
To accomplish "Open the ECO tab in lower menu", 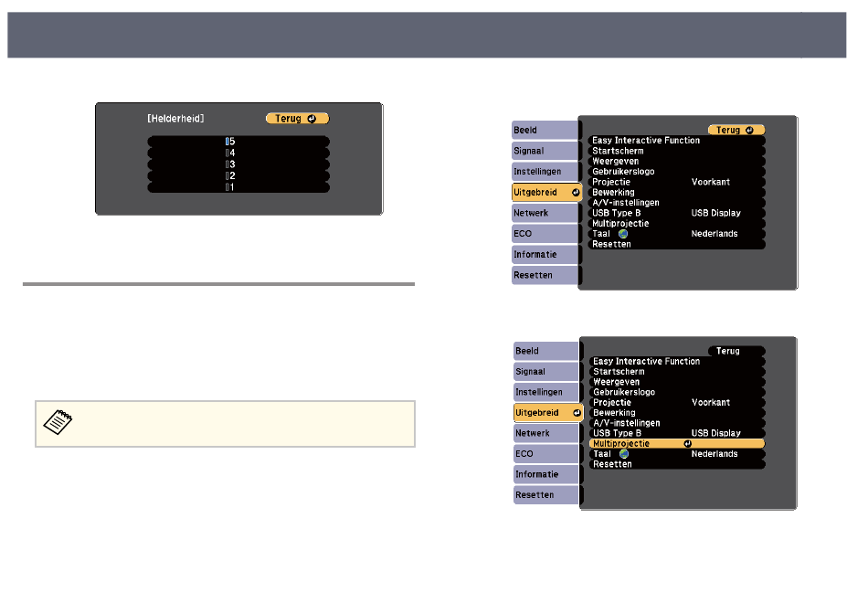I will pyautogui.click(x=545, y=454).
